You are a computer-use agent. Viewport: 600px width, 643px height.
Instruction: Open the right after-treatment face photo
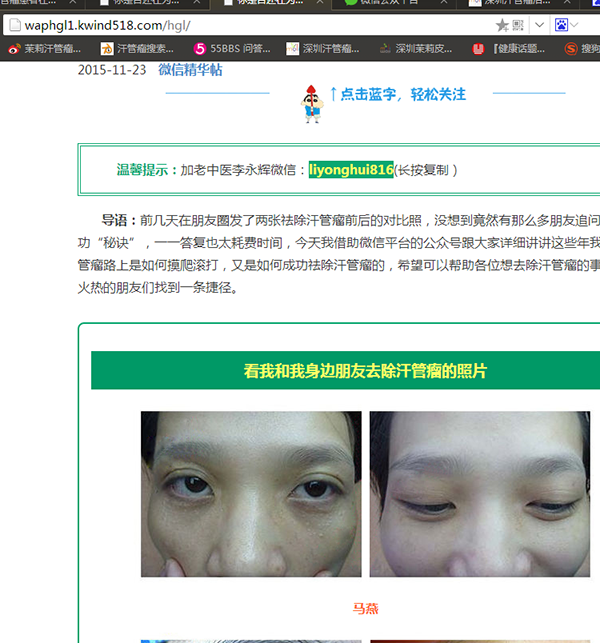(480, 494)
